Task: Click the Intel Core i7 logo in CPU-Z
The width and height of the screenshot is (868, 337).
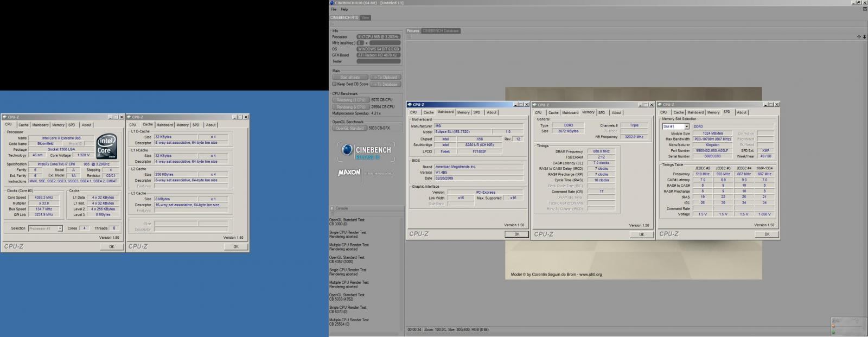Action: coord(106,147)
